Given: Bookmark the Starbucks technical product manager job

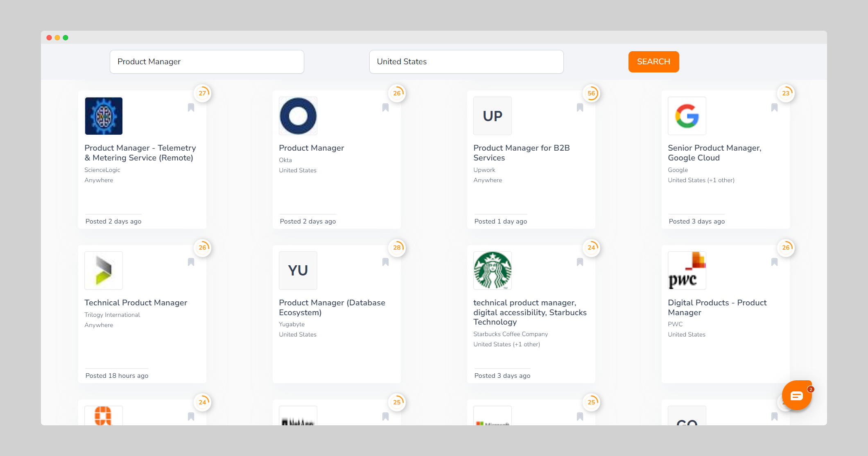Looking at the screenshot, I should coord(580,262).
